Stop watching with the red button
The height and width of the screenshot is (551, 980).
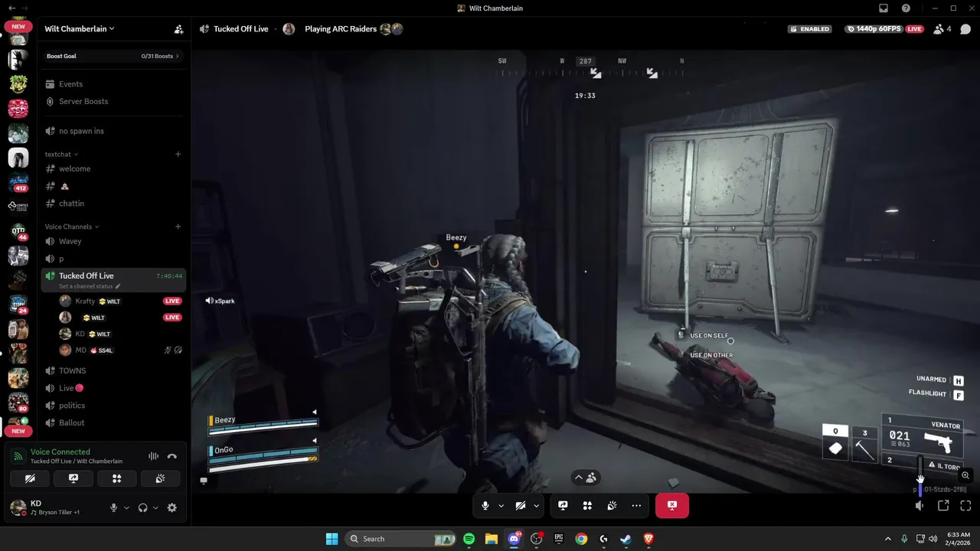(x=671, y=506)
